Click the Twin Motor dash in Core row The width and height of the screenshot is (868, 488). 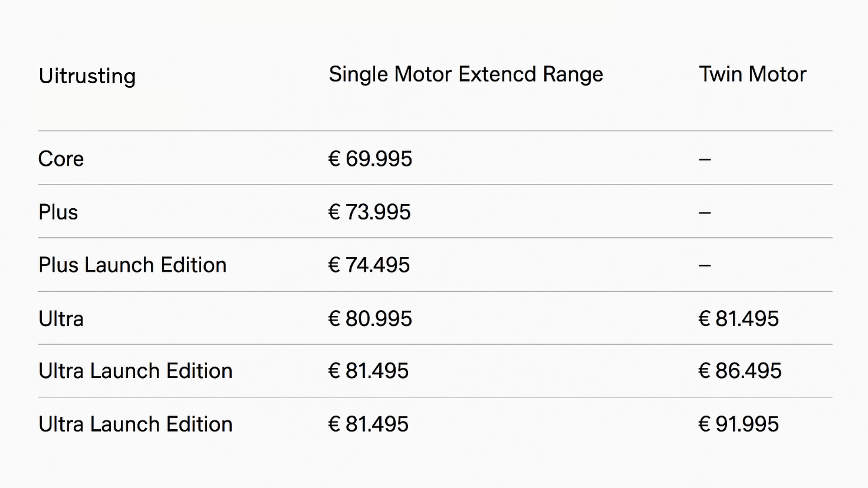coord(705,160)
